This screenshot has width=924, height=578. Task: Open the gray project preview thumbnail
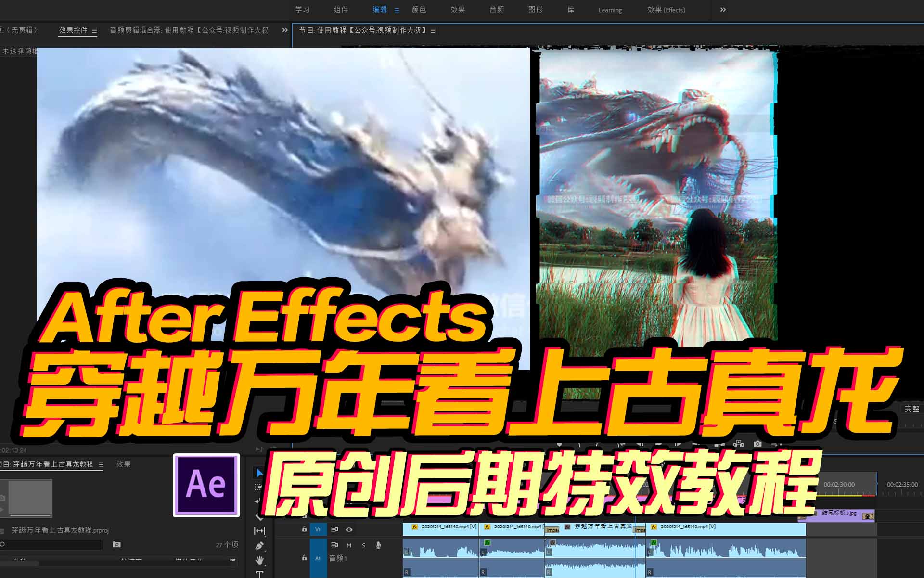[x=30, y=498]
